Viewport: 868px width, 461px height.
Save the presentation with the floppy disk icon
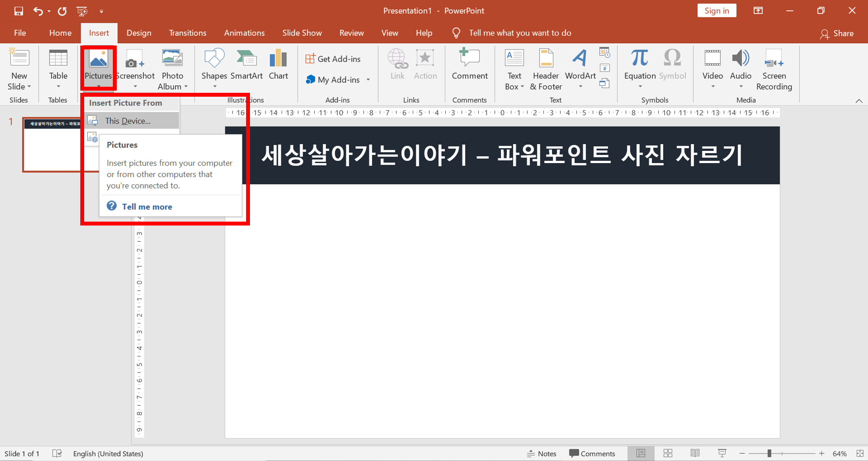18,11
